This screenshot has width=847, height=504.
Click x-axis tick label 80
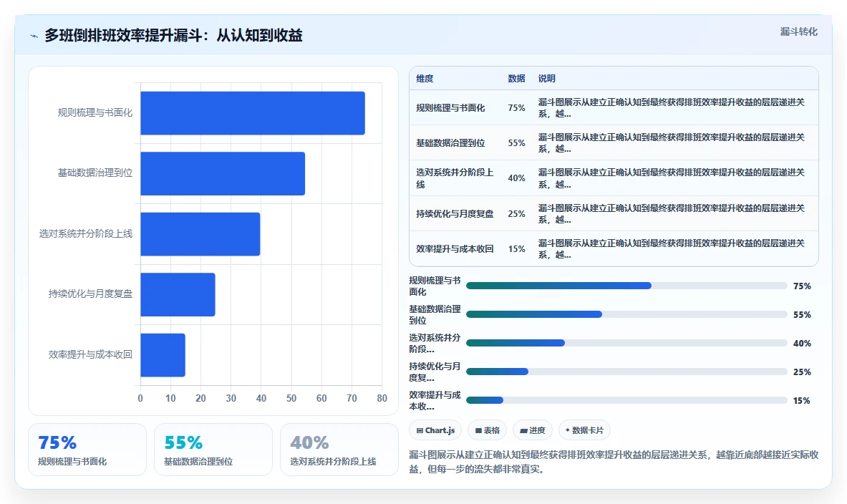[382, 398]
